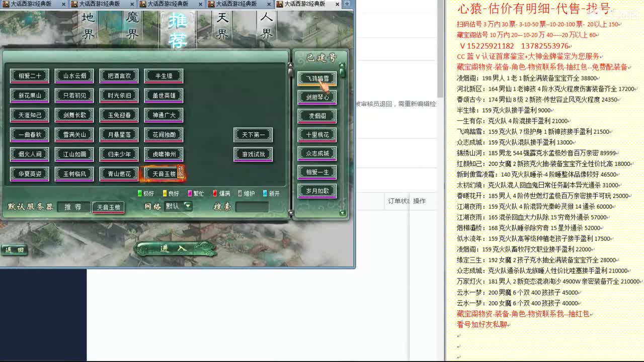Click the magenta 繁忙 status legend swatch
The image size is (644, 362).
pyautogui.click(x=190, y=193)
